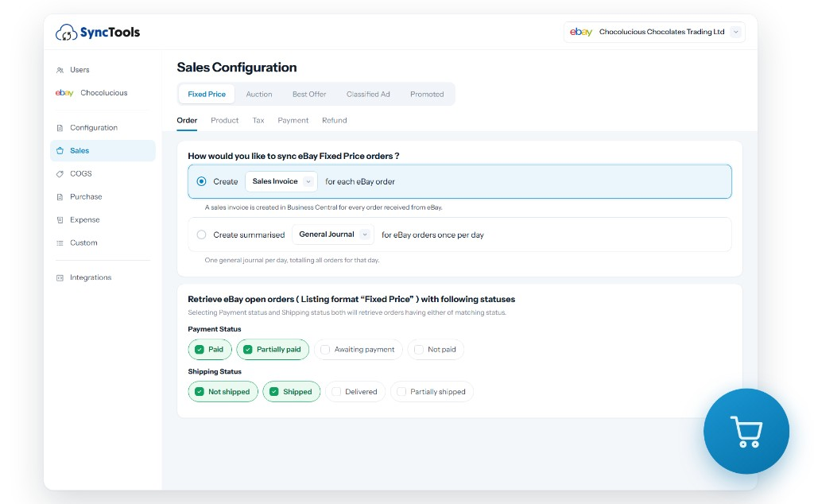Click 'A sales invoice is created' description
This screenshot has height=504, width=814.
[x=324, y=207]
